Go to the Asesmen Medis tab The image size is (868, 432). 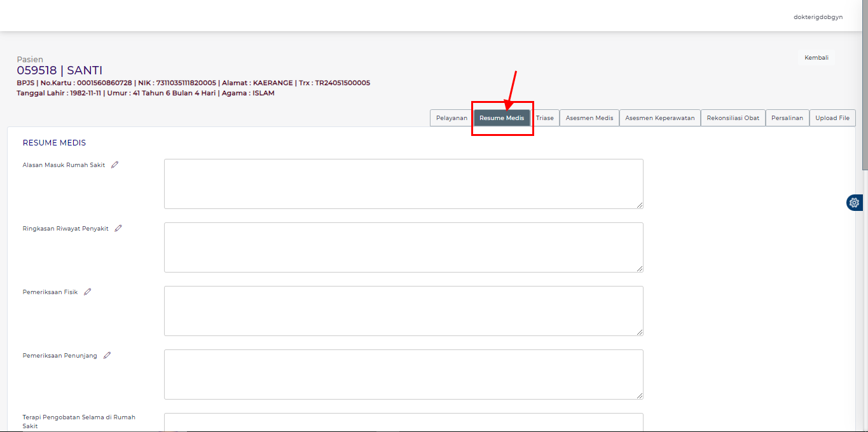coord(589,118)
